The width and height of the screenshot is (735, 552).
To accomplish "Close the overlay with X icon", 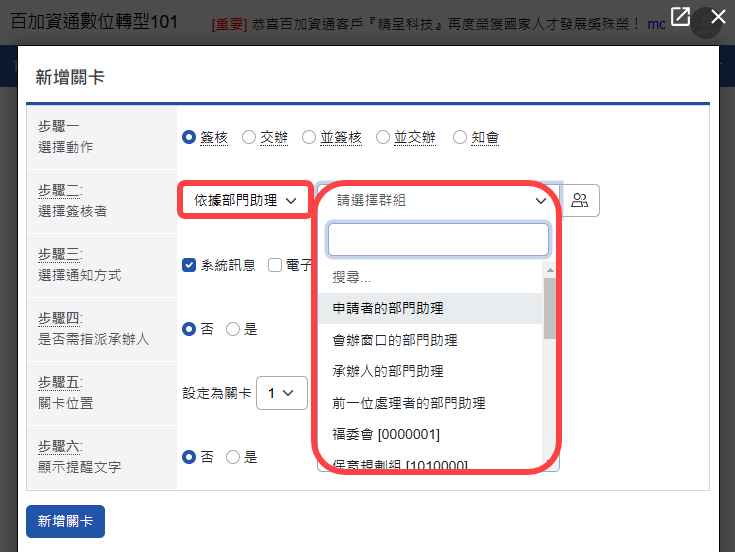I will point(718,17).
